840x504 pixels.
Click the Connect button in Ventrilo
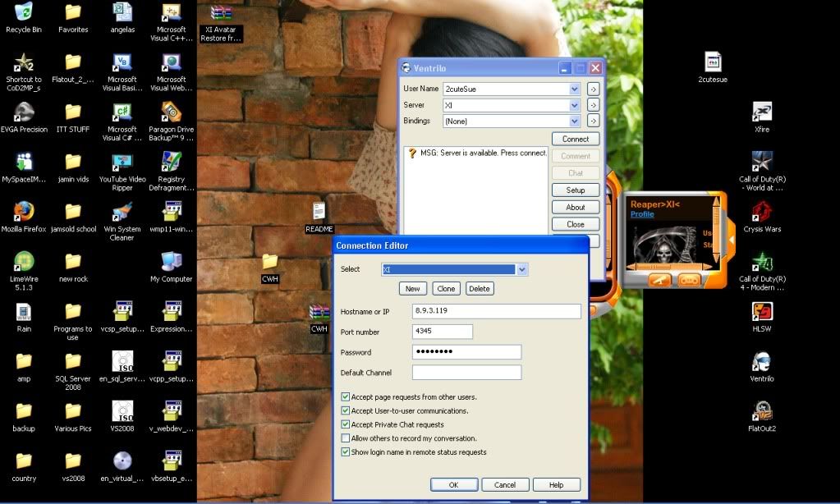576,139
